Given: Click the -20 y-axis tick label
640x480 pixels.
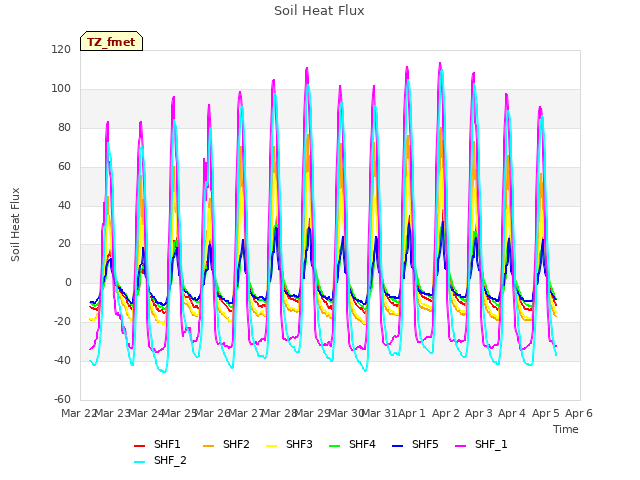Looking at the screenshot, I should pyautogui.click(x=62, y=322).
